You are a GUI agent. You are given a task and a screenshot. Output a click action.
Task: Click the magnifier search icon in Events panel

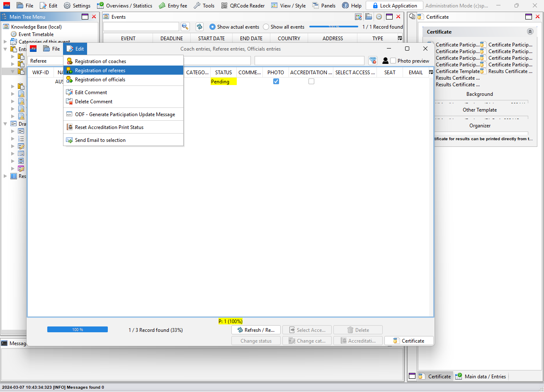pyautogui.click(x=185, y=27)
